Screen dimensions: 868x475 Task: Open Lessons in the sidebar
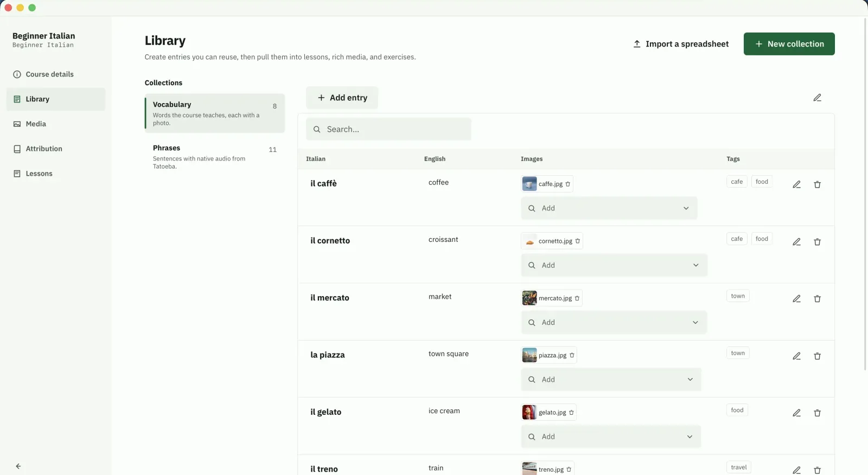click(x=56, y=174)
